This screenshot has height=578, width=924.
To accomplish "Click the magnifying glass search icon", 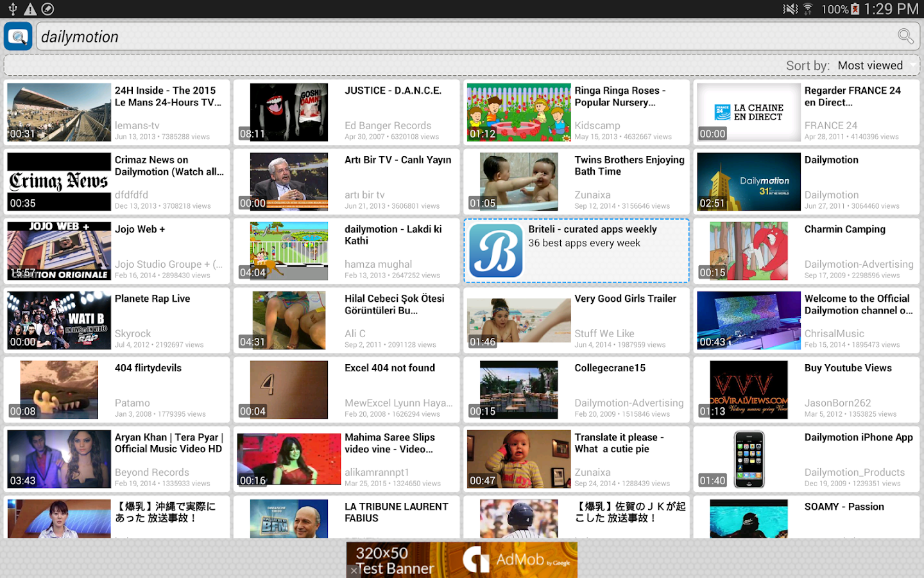I will [x=905, y=37].
